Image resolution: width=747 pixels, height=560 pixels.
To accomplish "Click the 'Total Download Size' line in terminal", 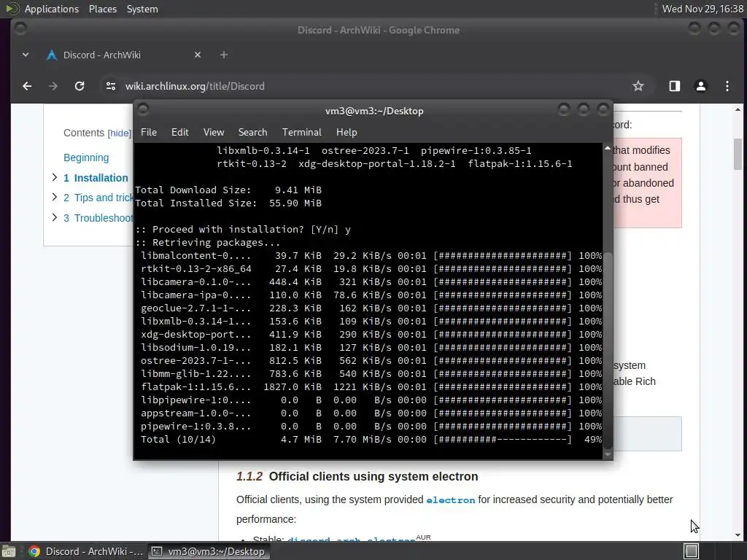I will tap(228, 190).
